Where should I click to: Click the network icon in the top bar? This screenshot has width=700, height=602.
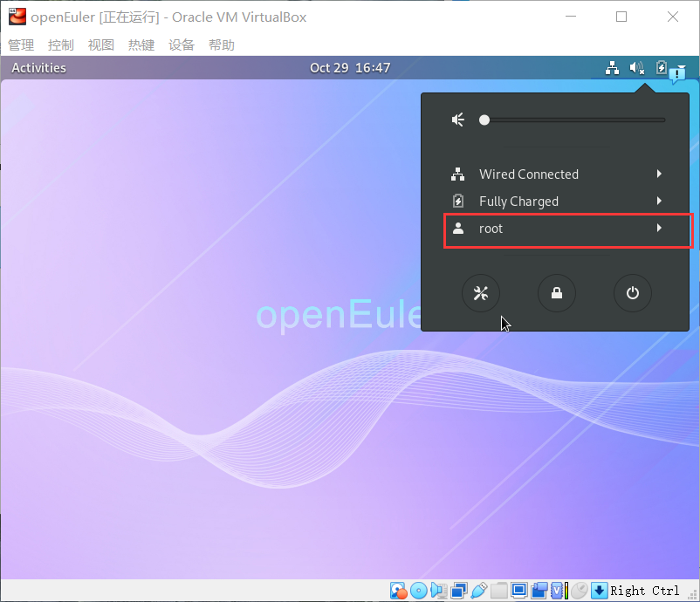pos(612,68)
